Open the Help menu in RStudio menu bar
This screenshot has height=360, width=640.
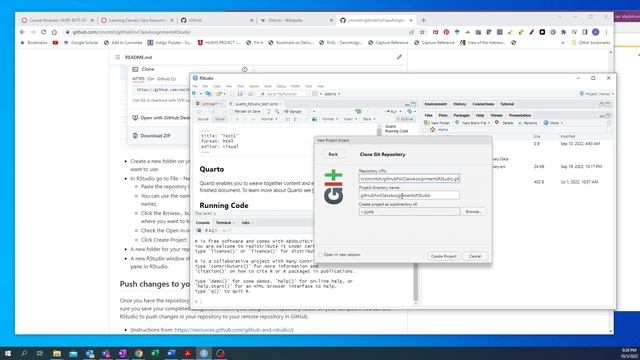[321, 87]
